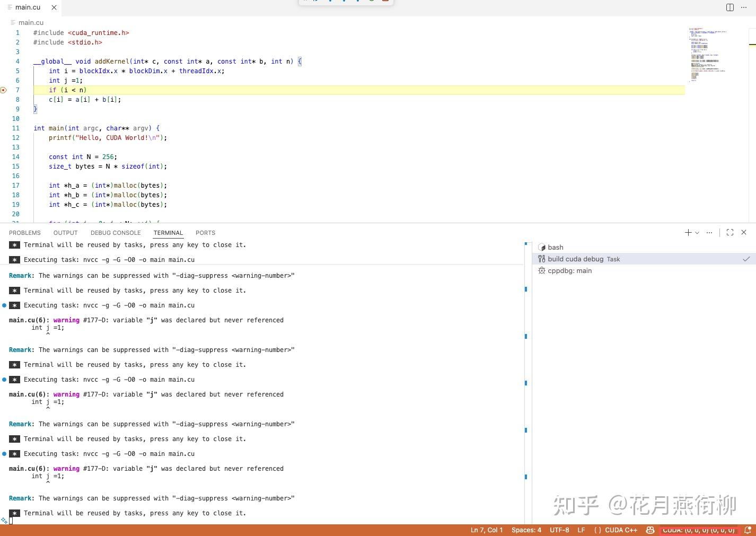Click the main.cu editor tab
Viewport: 756px width, 536px height.
[30, 7]
